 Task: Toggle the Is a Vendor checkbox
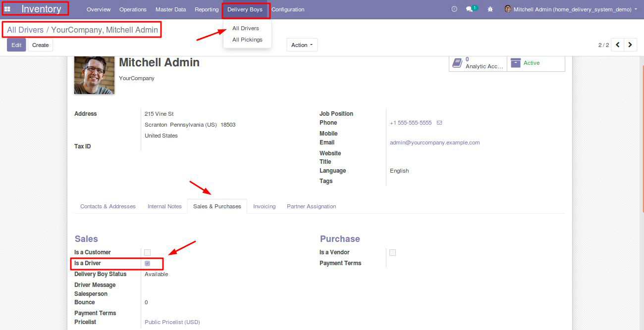click(392, 252)
